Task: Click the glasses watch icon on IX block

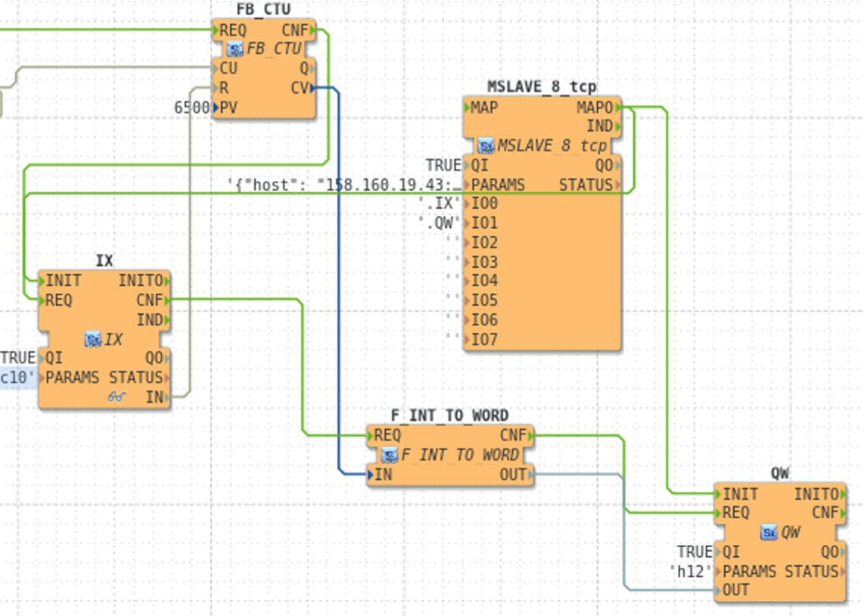Action: (117, 397)
